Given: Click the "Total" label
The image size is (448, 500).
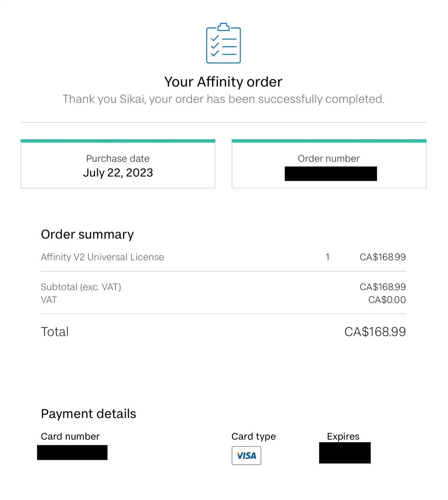Looking at the screenshot, I should click(x=55, y=332).
